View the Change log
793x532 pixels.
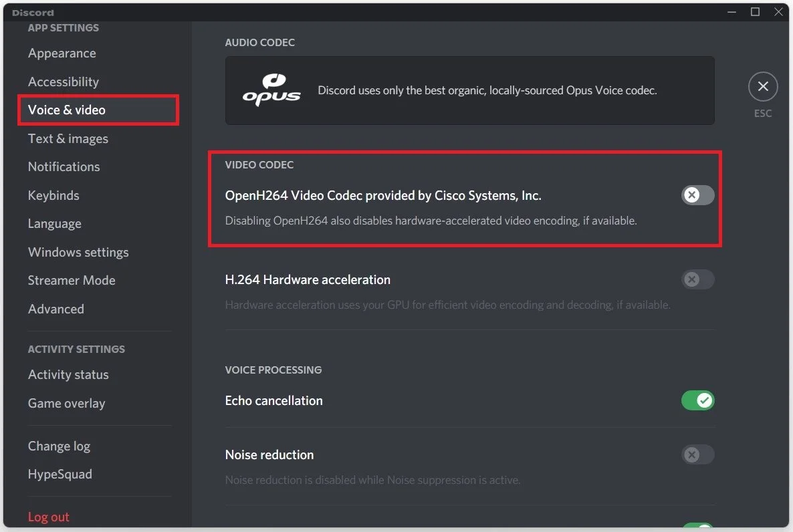coord(59,446)
